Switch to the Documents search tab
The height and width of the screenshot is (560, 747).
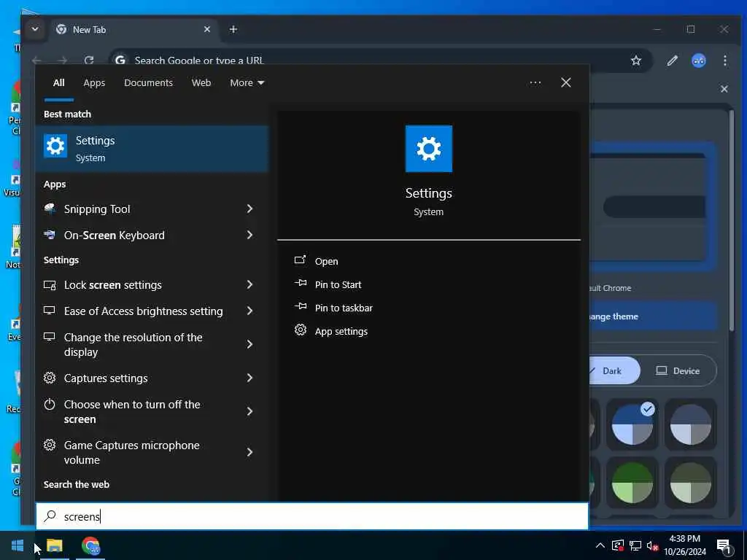coord(148,83)
